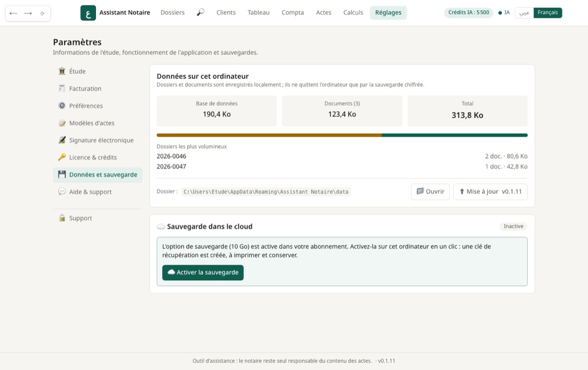Click the brown database segment of storage bar
This screenshot has height=370, width=588.
269,135
